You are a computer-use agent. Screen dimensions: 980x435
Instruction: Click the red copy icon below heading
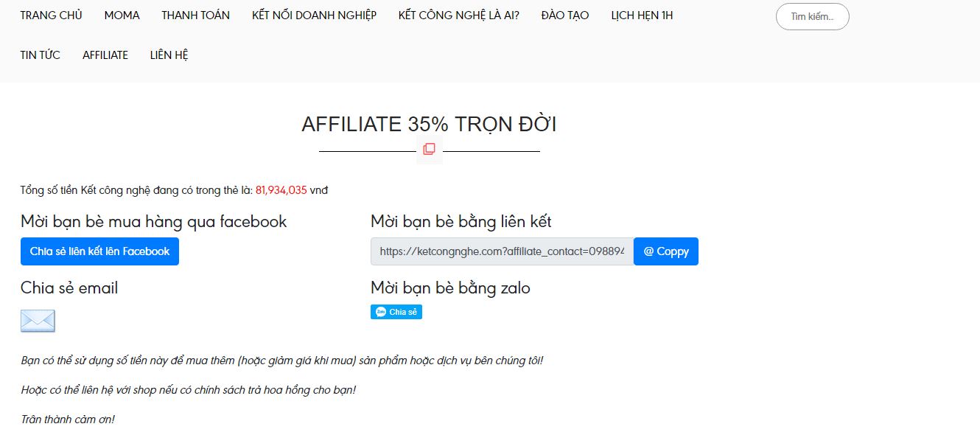(429, 150)
